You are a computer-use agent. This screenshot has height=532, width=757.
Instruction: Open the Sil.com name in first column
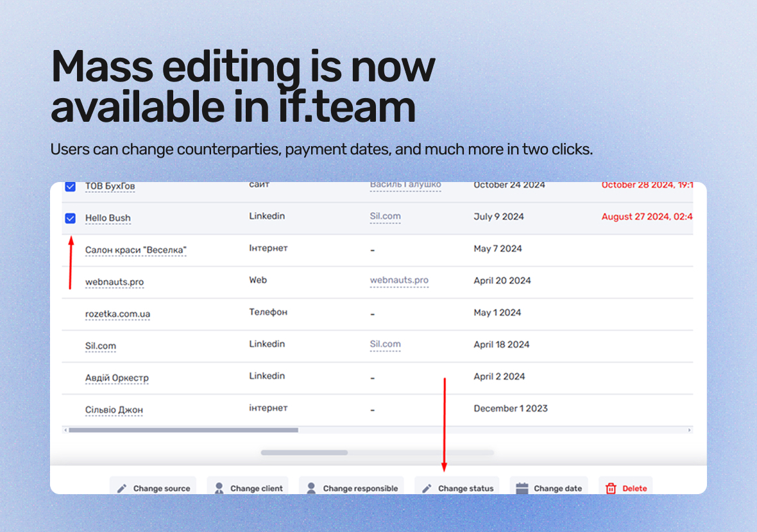(x=101, y=346)
